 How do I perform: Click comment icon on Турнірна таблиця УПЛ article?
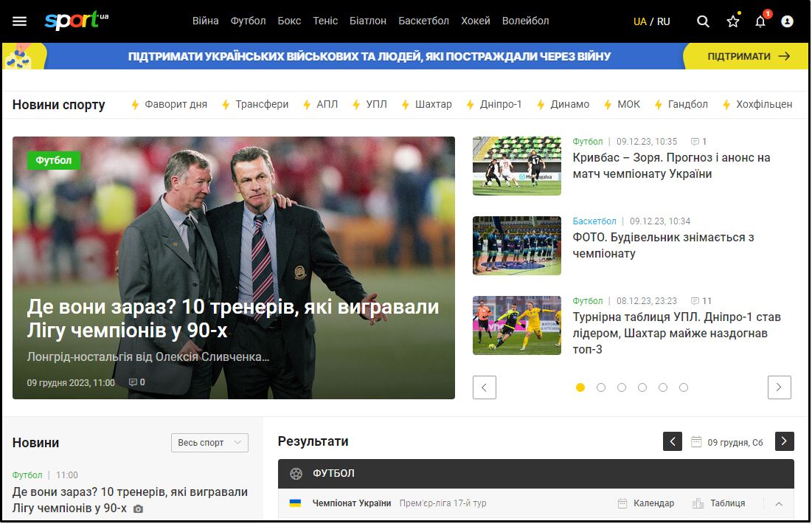[695, 301]
